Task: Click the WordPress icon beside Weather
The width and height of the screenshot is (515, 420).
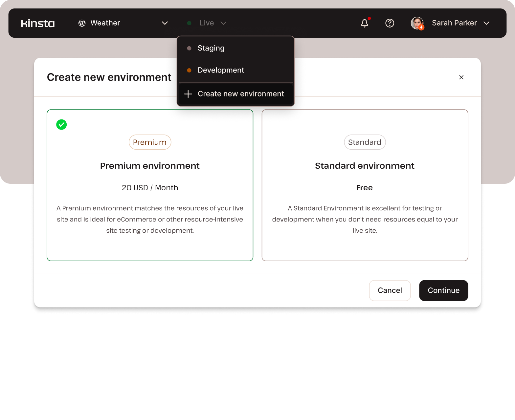Action: [82, 23]
